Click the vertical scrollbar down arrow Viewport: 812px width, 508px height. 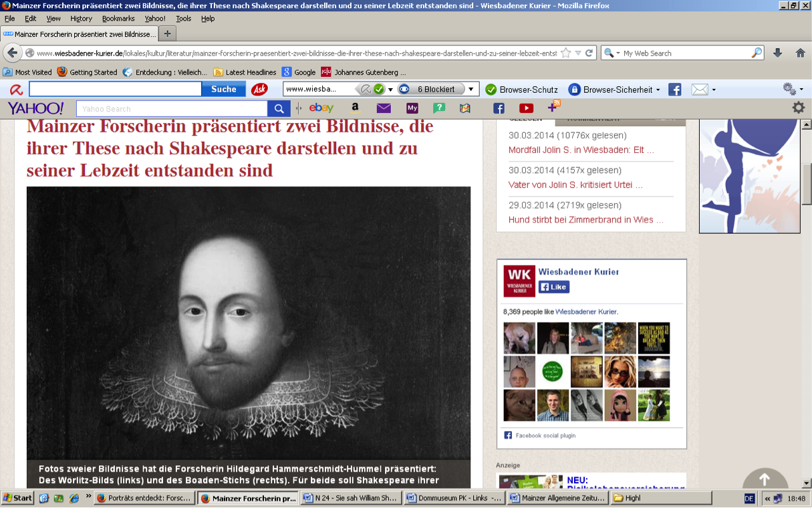point(806,483)
